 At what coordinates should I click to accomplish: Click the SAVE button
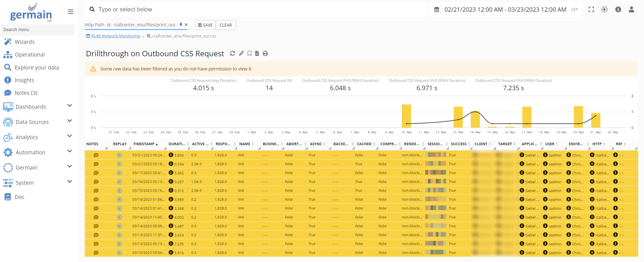(205, 25)
